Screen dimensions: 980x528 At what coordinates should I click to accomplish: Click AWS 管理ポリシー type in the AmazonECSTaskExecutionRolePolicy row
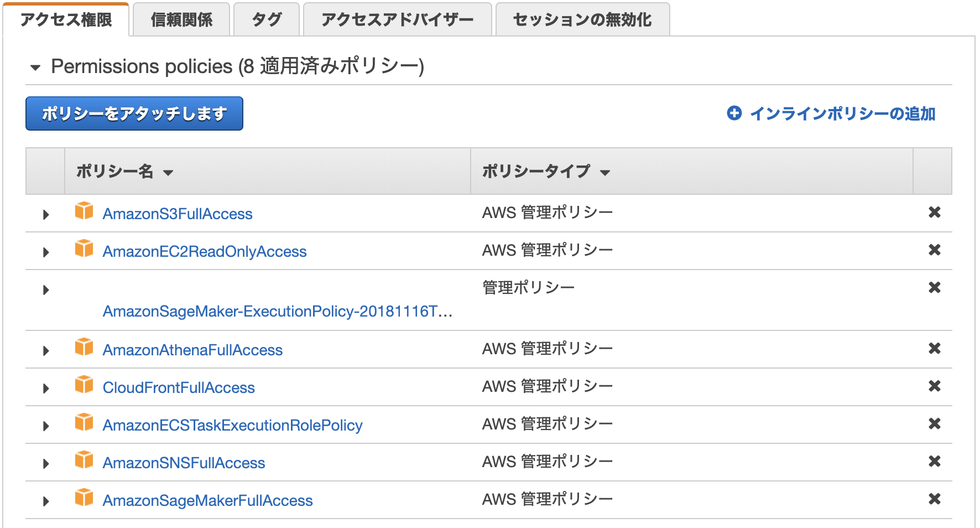pos(548,424)
